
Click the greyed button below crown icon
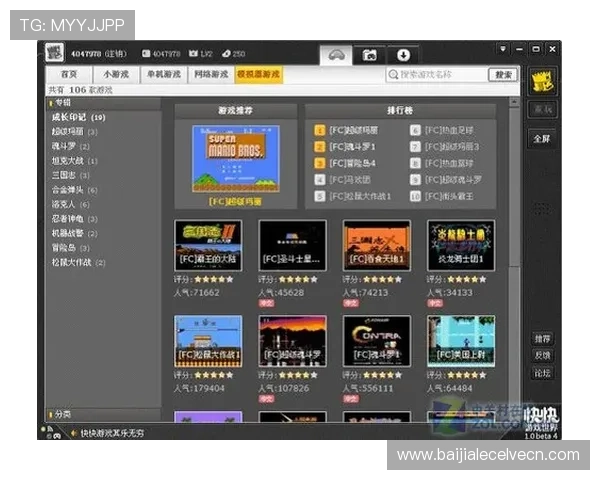pyautogui.click(x=543, y=109)
